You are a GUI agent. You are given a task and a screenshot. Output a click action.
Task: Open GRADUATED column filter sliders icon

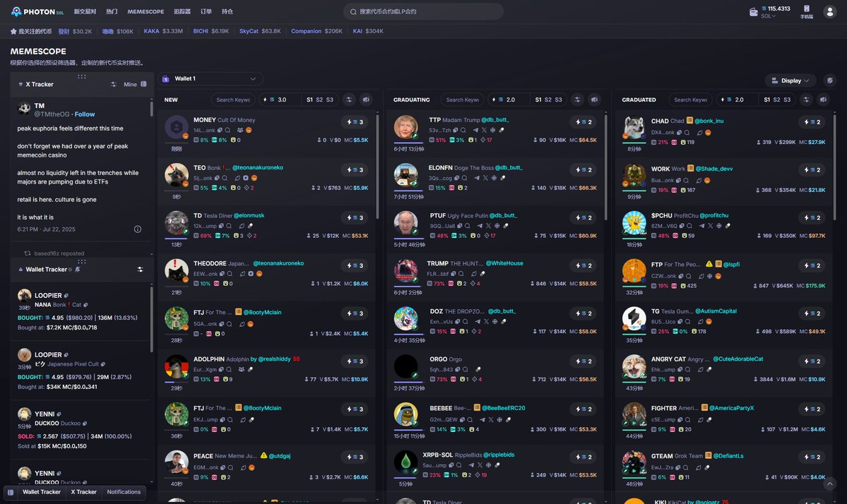[806, 100]
